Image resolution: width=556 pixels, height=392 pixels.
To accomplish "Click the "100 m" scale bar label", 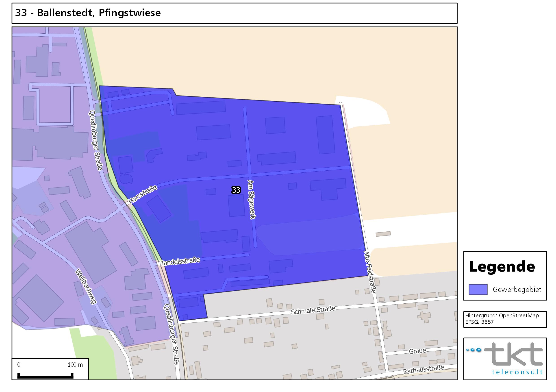I will click(x=75, y=365).
